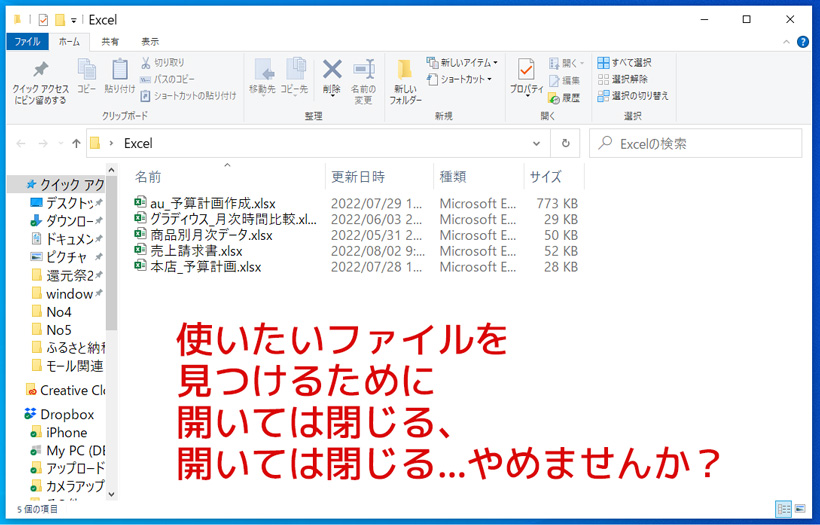Click the Forward navigation arrow
The image size is (820, 525).
pyautogui.click(x=43, y=143)
